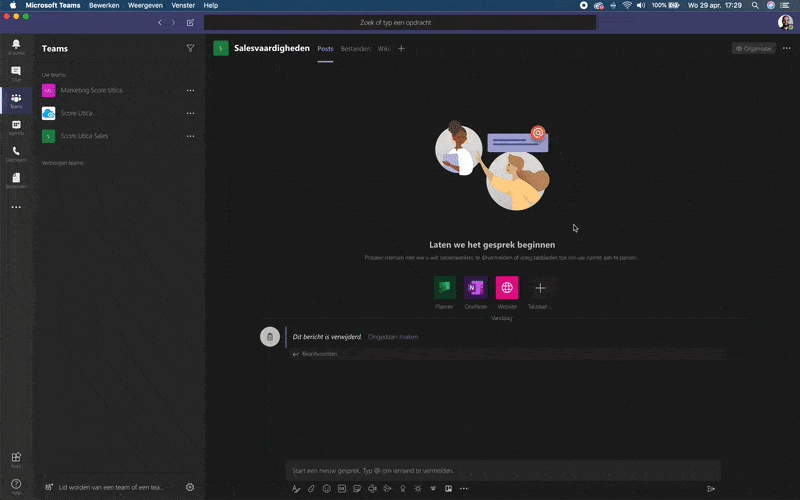Image resolution: width=800 pixels, height=500 pixels.
Task: Open Oproepen phone icon in sidebar
Action: tap(16, 153)
